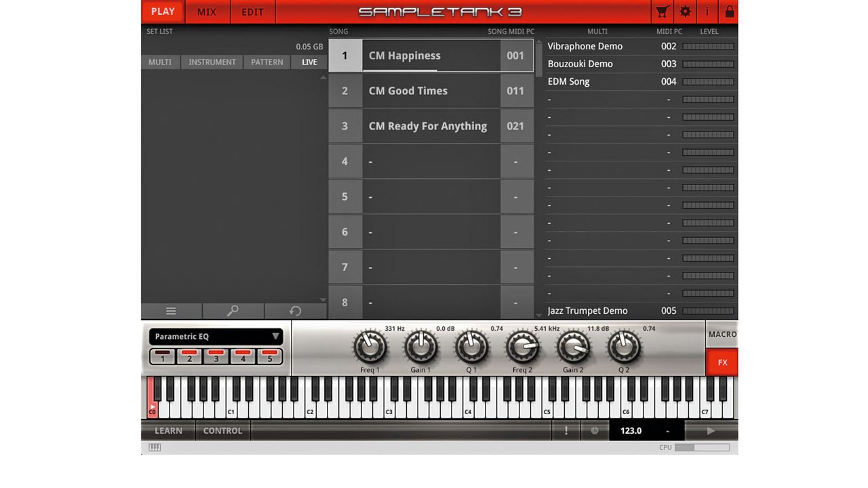This screenshot has height=488, width=868.
Task: Click the multi list scroll-down arrow
Action: tap(539, 314)
